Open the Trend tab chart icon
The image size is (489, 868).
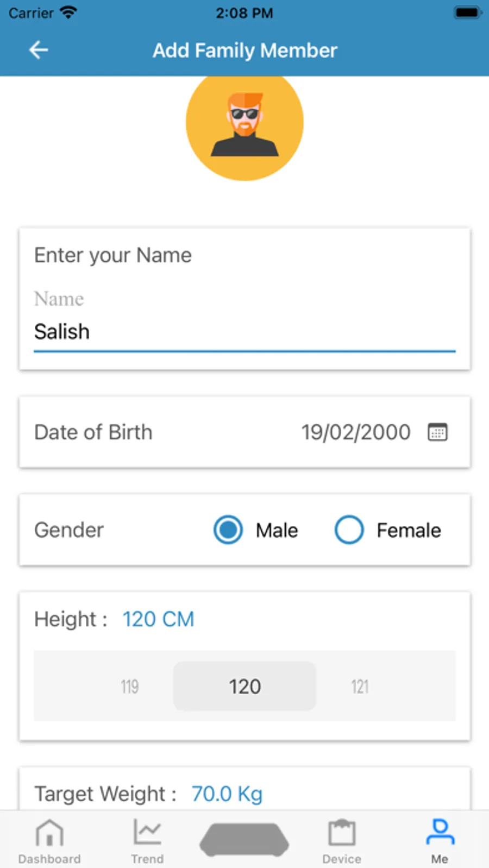147,833
